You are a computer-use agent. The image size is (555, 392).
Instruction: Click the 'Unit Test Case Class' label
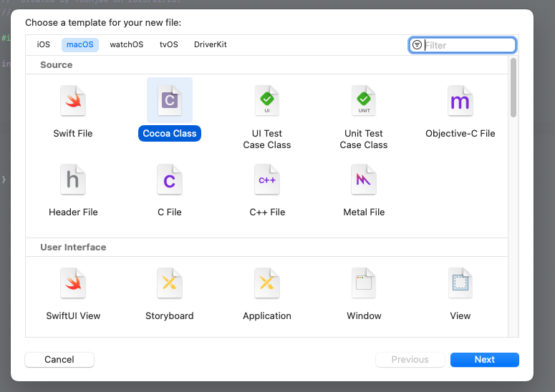point(364,139)
